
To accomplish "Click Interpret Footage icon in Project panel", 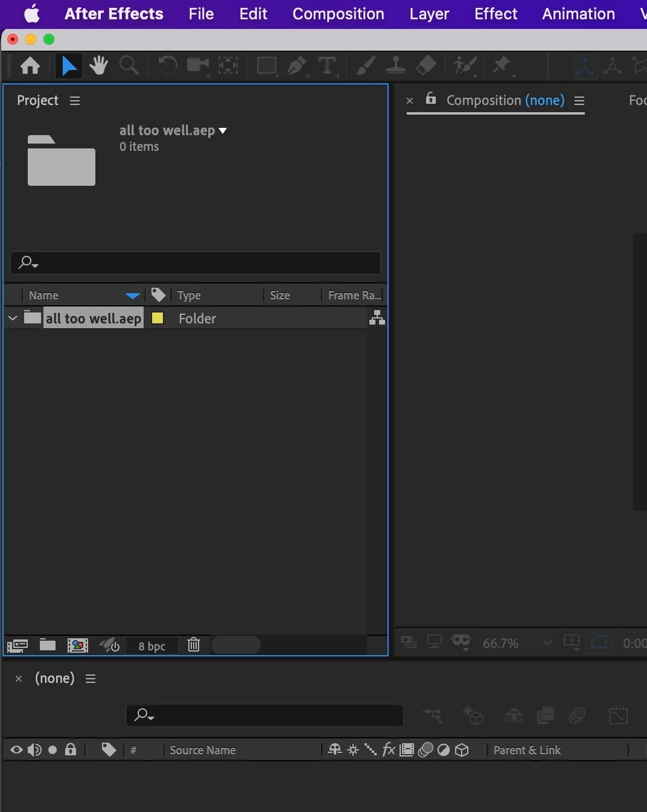I will 18,645.
